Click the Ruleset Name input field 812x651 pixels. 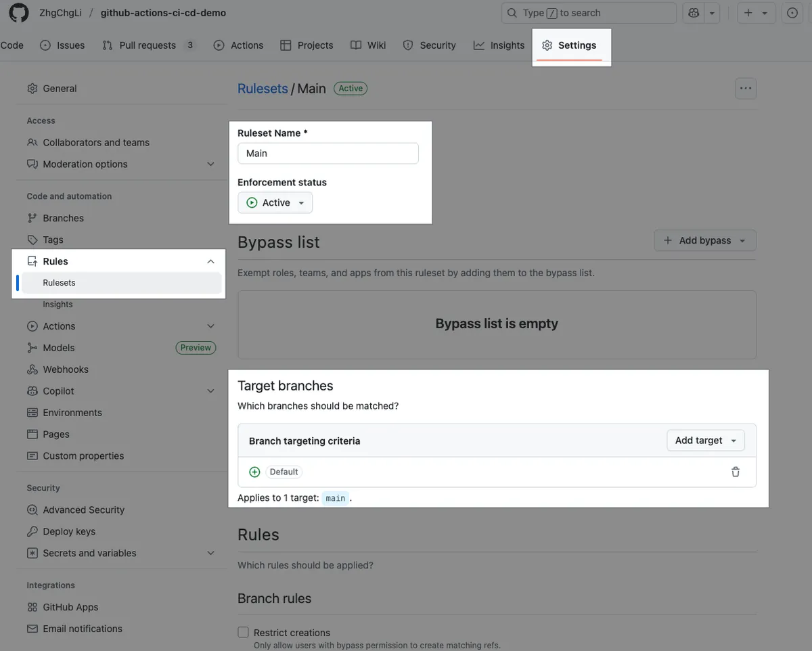tap(328, 154)
